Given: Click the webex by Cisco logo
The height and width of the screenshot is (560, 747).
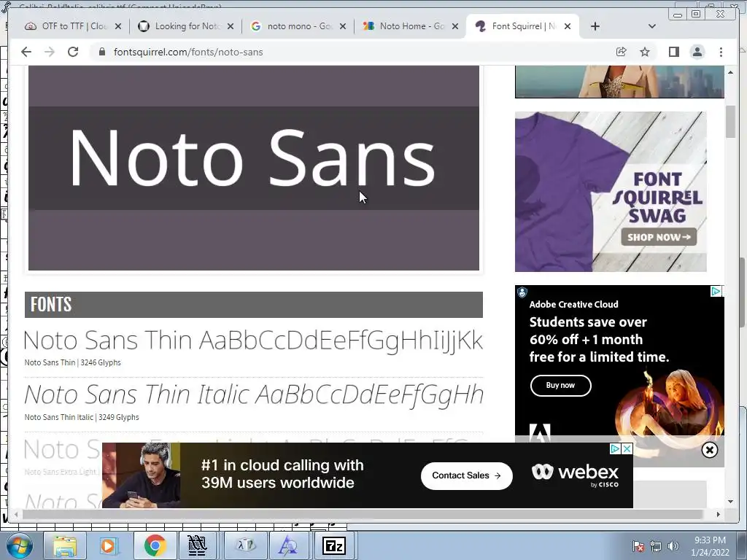Looking at the screenshot, I should [576, 475].
